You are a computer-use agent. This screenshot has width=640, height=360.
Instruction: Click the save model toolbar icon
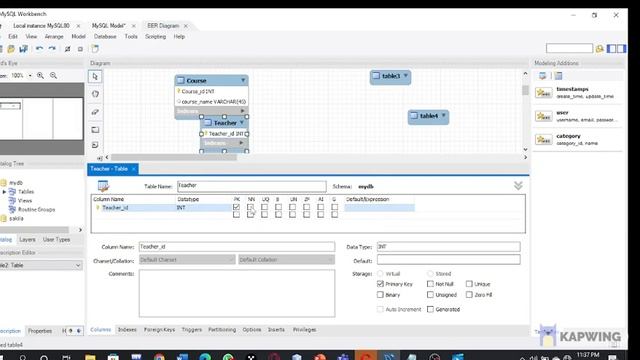(x=23, y=49)
